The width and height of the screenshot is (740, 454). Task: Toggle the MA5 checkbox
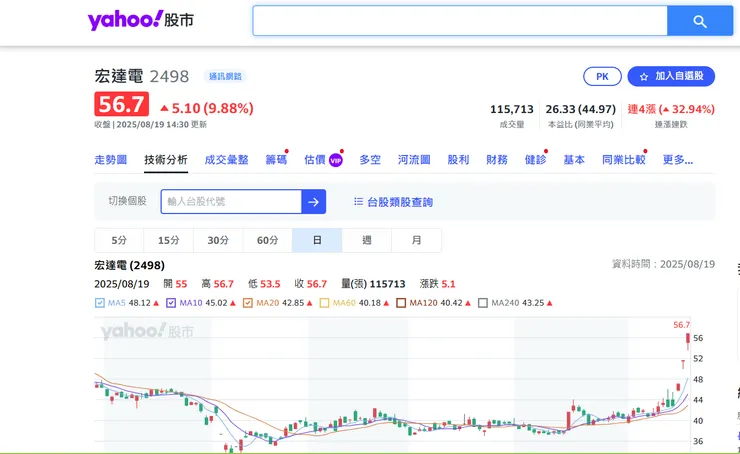[x=100, y=303]
